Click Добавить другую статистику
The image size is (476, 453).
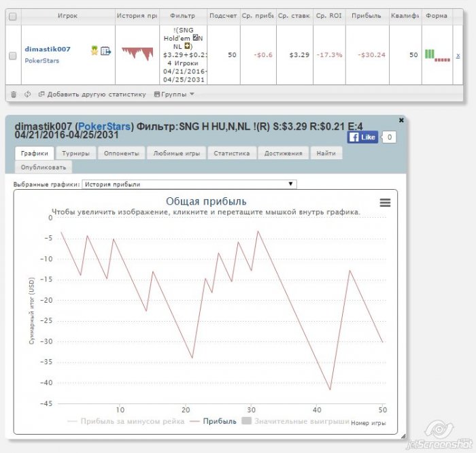[x=92, y=95]
